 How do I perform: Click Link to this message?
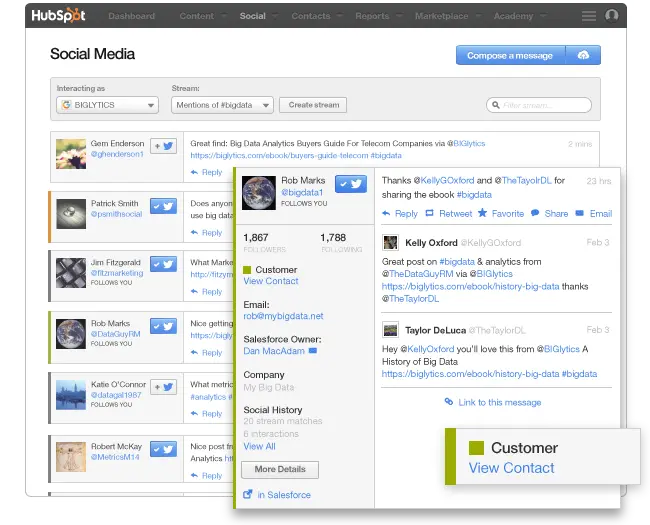pos(500,402)
